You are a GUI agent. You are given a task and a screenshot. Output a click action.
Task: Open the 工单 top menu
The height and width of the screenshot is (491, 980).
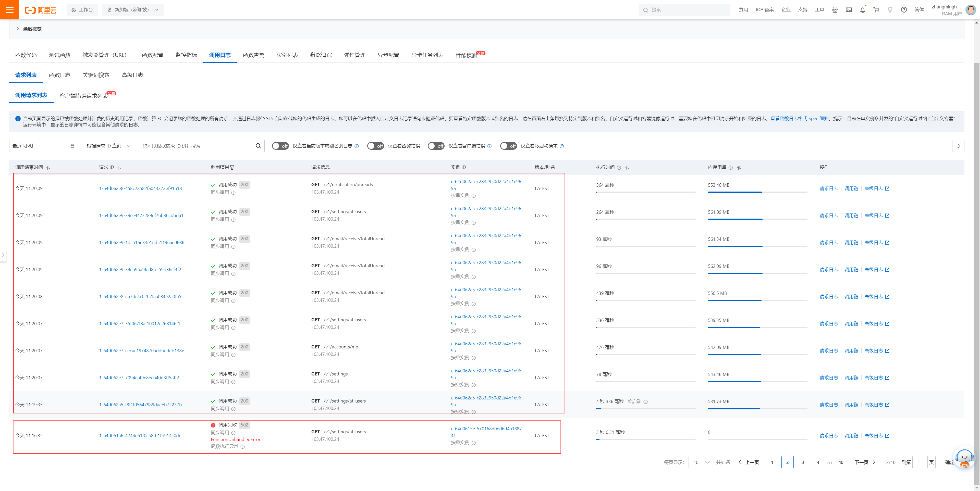[x=819, y=10]
